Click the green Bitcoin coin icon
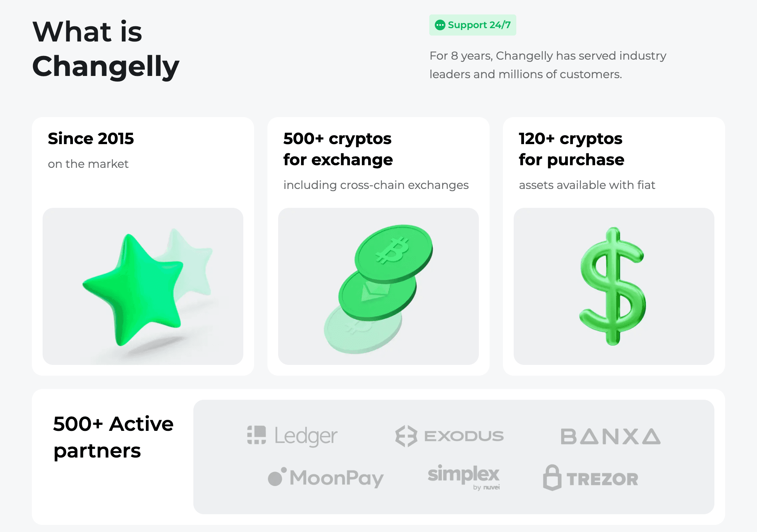This screenshot has height=532, width=757. pos(394,252)
